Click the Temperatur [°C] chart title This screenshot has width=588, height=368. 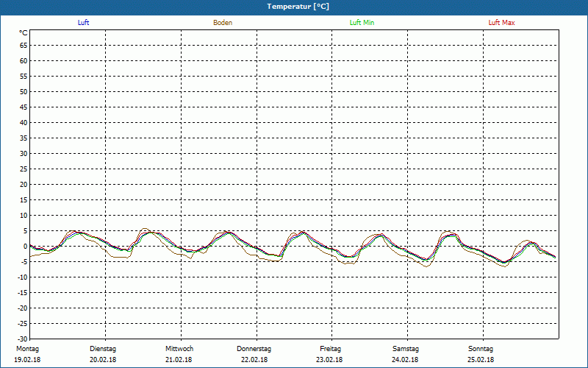coord(298,7)
